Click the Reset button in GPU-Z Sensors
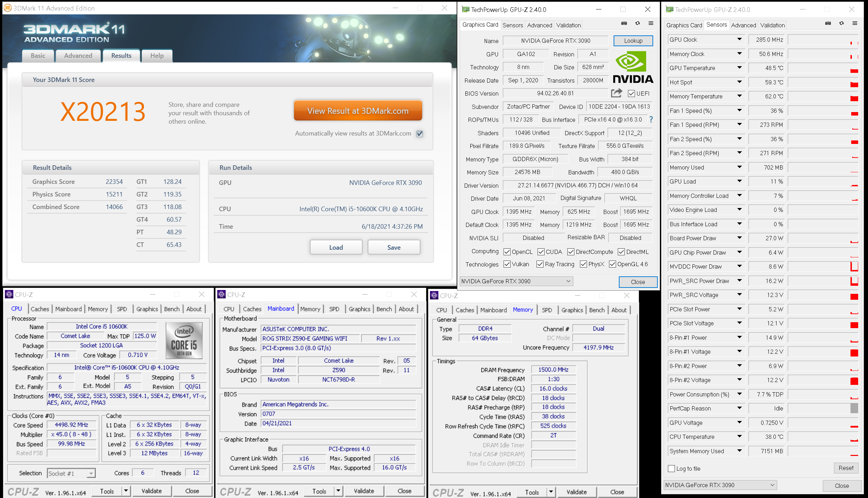This screenshot has height=498, width=868. point(846,468)
